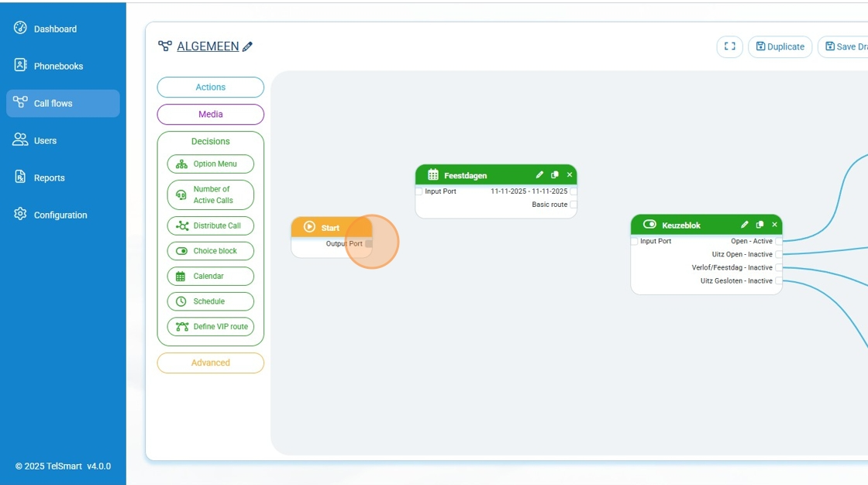Duplicate the Feestdagen block via copy icon

[555, 175]
